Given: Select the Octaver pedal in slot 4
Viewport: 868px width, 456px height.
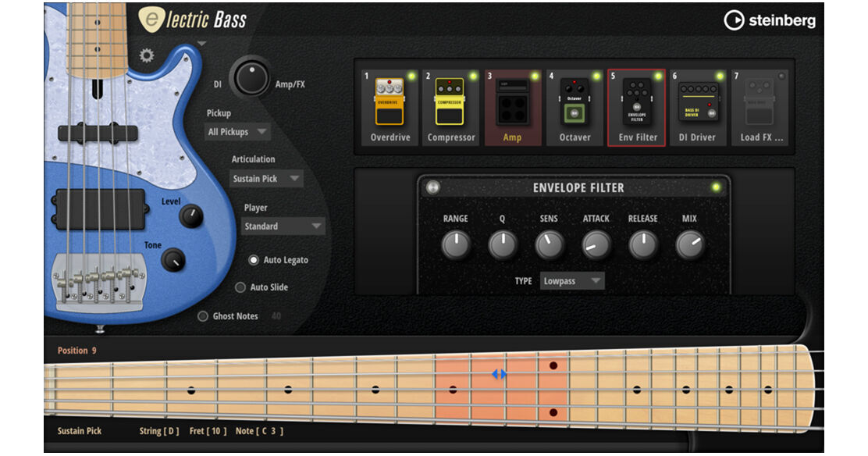Looking at the screenshot, I should [575, 108].
